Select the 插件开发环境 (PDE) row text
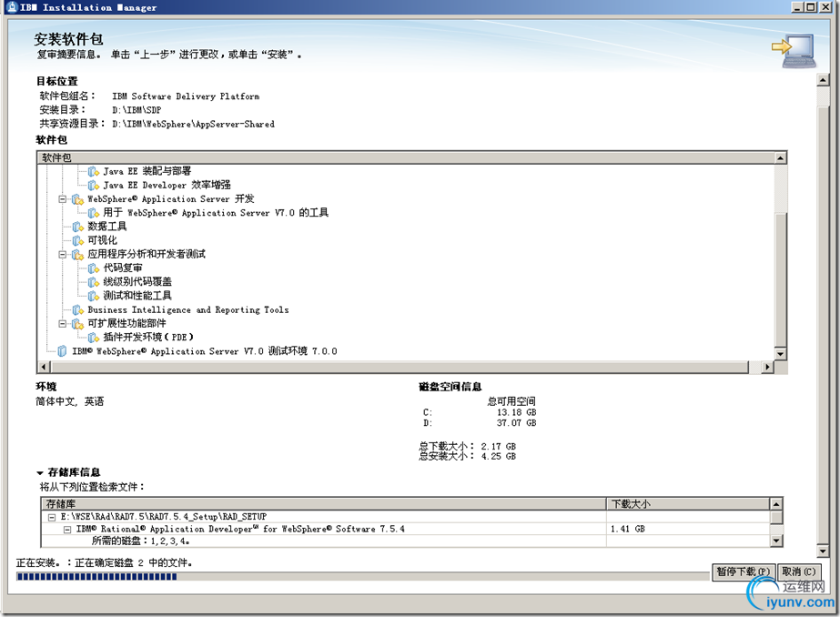 coord(148,338)
